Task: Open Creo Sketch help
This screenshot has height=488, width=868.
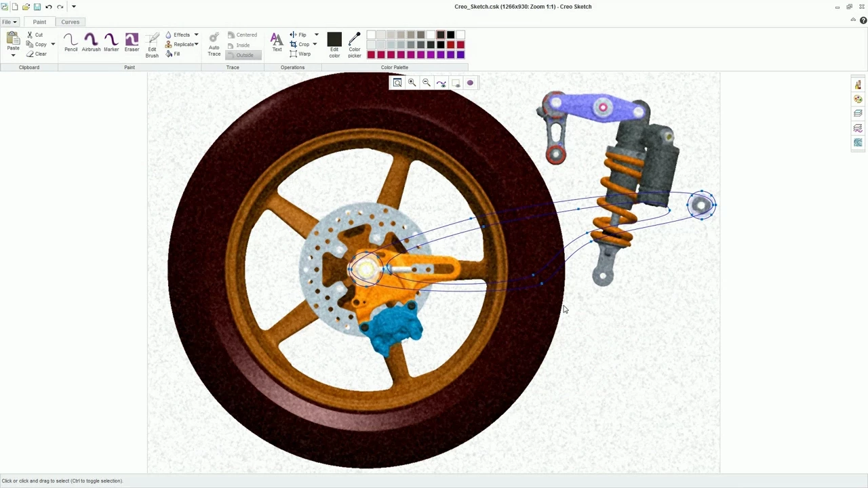Action: click(x=863, y=20)
